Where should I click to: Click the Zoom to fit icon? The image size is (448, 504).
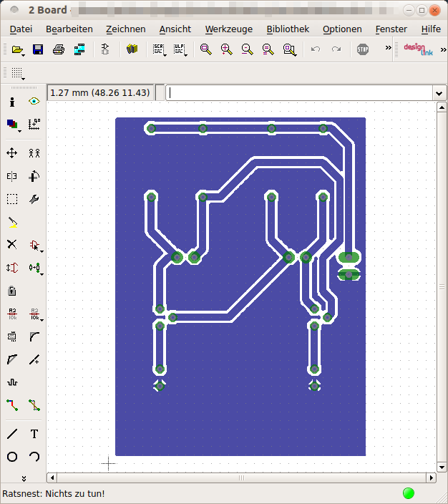[206, 49]
